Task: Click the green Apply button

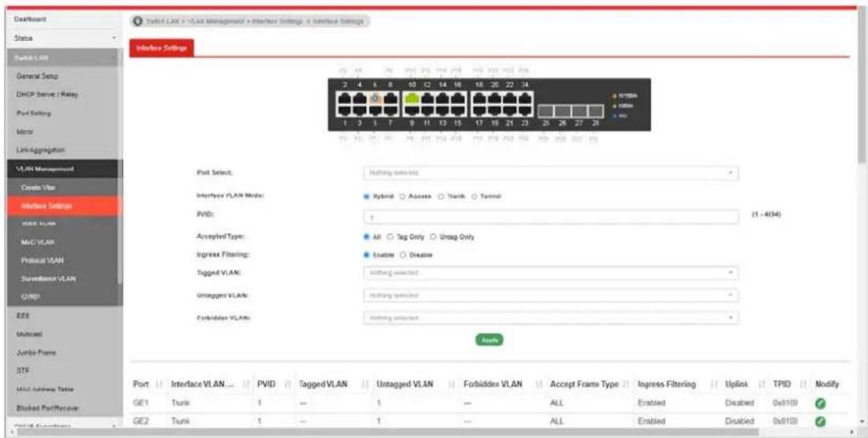Action: 490,340
